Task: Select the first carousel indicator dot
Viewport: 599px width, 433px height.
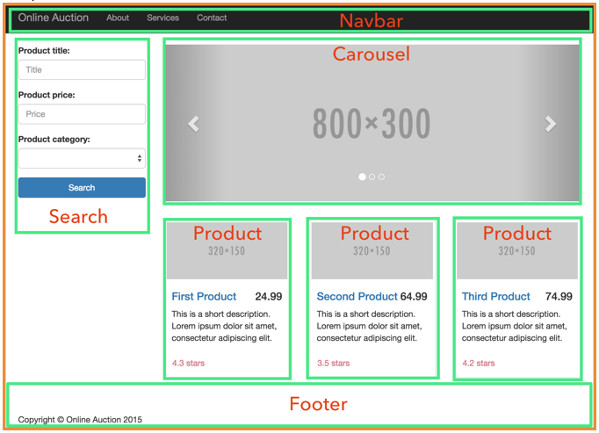Action: [362, 177]
